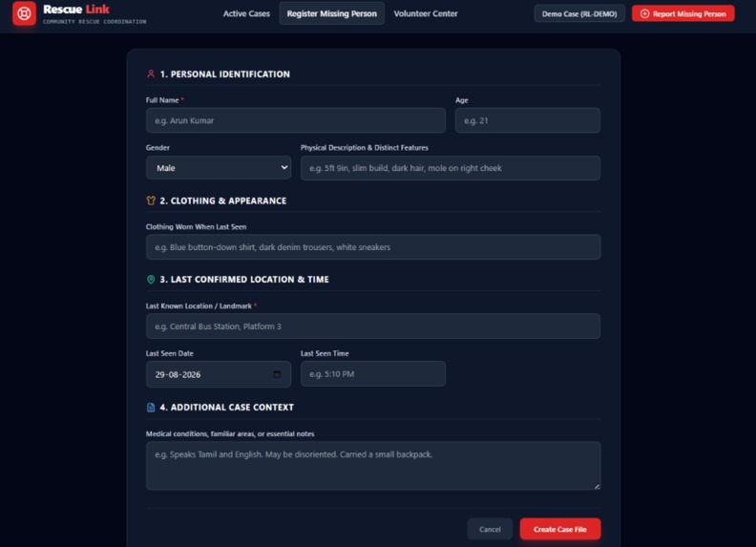The height and width of the screenshot is (547, 756).
Task: Click the Rescue Link brand name text
Action: tap(76, 10)
